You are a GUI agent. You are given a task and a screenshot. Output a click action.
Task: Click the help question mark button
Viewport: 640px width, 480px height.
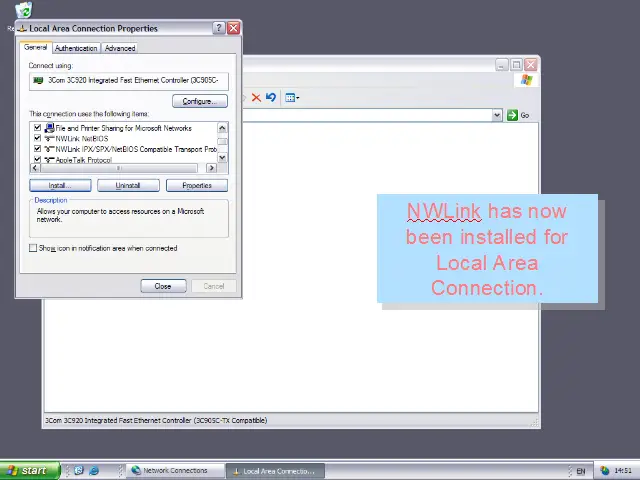[x=219, y=28]
